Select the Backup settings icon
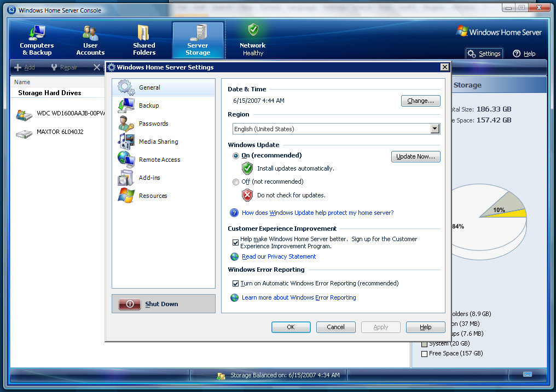Image resolution: width=556 pixels, height=392 pixels. (126, 106)
